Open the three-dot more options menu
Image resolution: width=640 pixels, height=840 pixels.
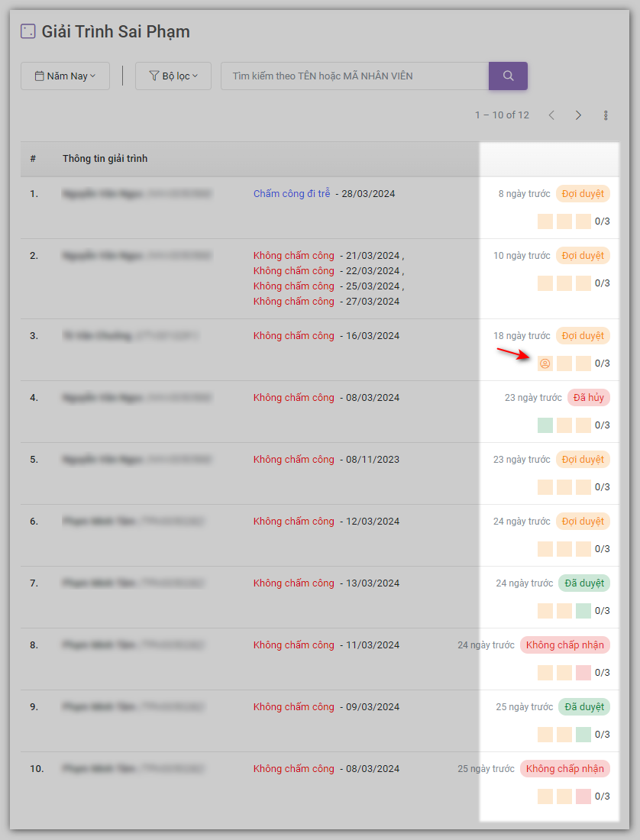coord(606,115)
